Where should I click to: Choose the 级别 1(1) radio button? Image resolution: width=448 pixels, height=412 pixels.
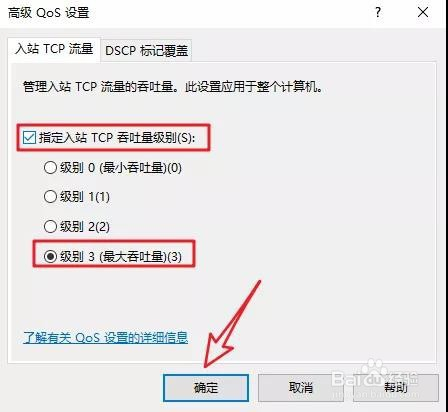coord(50,197)
